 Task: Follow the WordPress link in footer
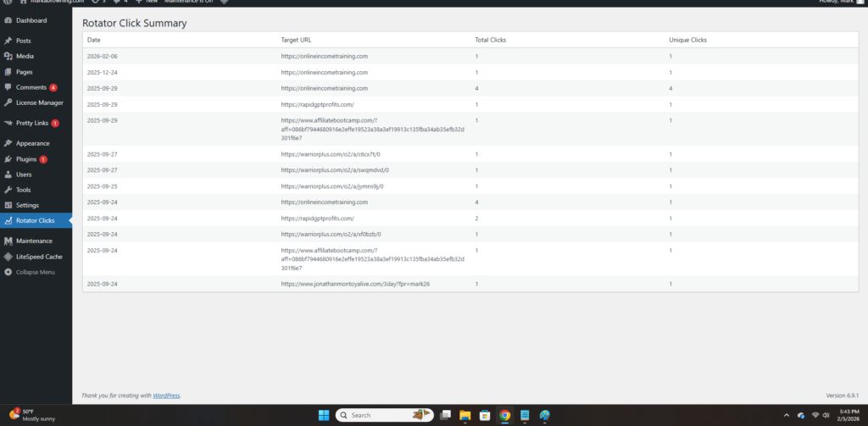(x=166, y=396)
